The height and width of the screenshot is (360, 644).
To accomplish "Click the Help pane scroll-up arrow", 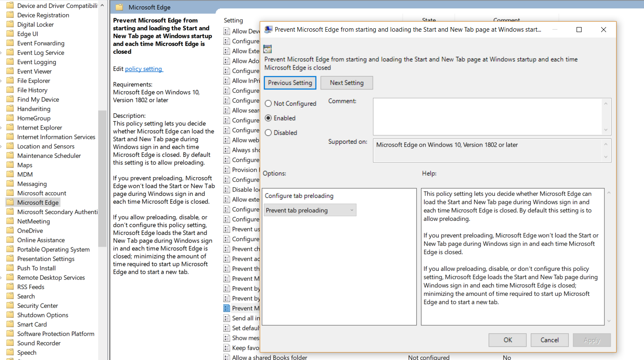I will coord(609,193).
